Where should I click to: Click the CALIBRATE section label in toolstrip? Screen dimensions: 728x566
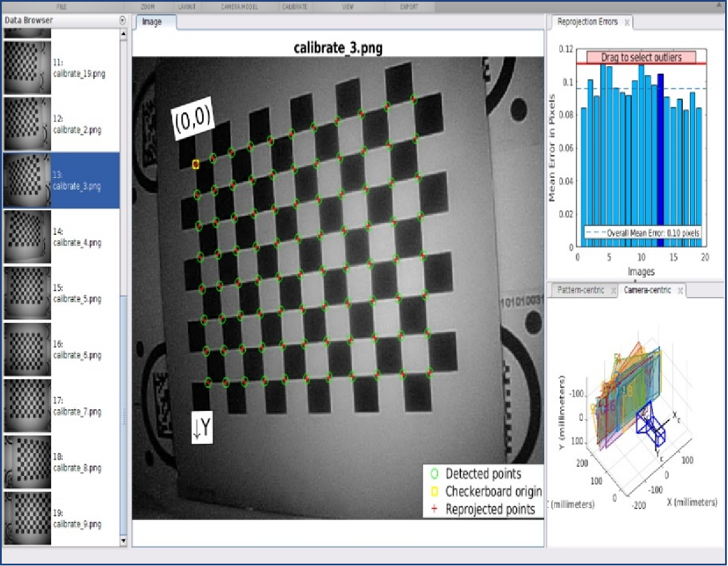tap(295, 7)
